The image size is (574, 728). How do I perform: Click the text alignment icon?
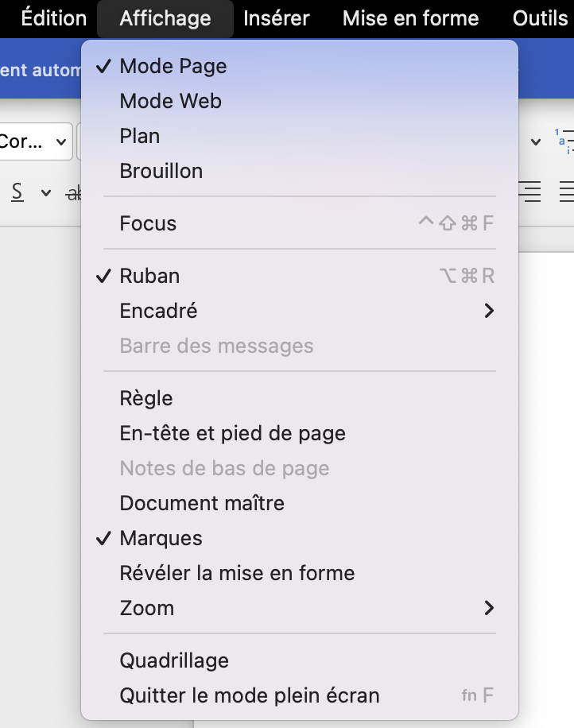click(x=529, y=192)
